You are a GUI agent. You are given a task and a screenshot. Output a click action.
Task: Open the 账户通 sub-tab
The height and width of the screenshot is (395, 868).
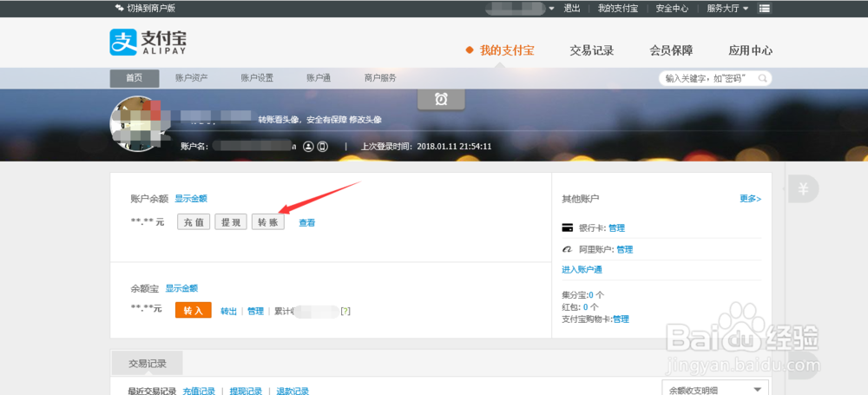319,78
